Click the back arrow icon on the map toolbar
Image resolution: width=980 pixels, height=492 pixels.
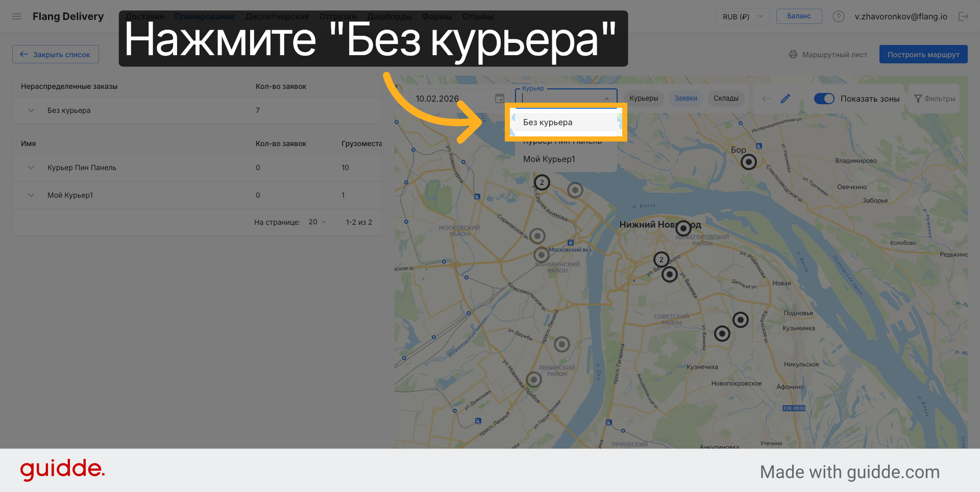(766, 99)
